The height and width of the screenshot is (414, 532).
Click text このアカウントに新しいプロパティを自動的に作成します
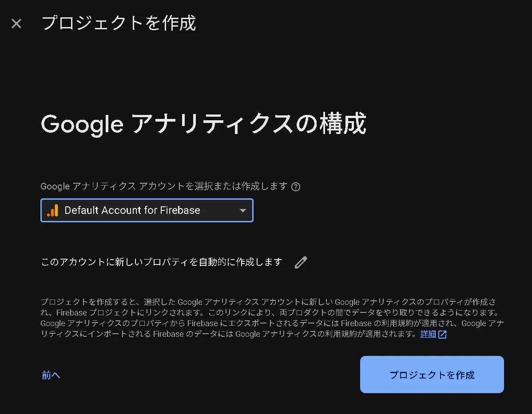pos(162,262)
